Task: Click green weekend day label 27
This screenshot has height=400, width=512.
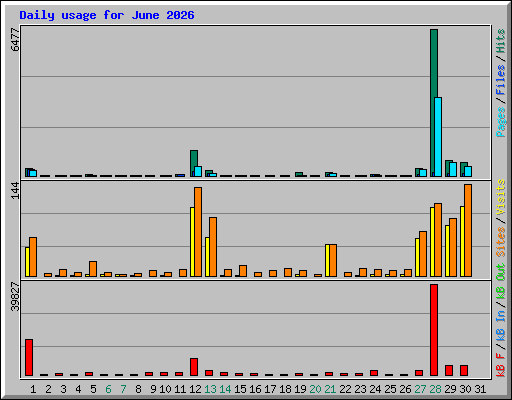Action: pyautogui.click(x=420, y=389)
